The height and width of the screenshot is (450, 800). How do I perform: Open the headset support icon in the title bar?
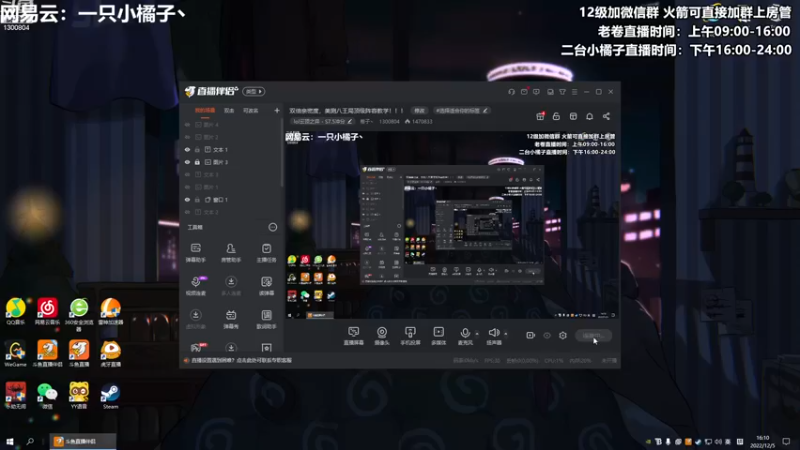pos(511,92)
